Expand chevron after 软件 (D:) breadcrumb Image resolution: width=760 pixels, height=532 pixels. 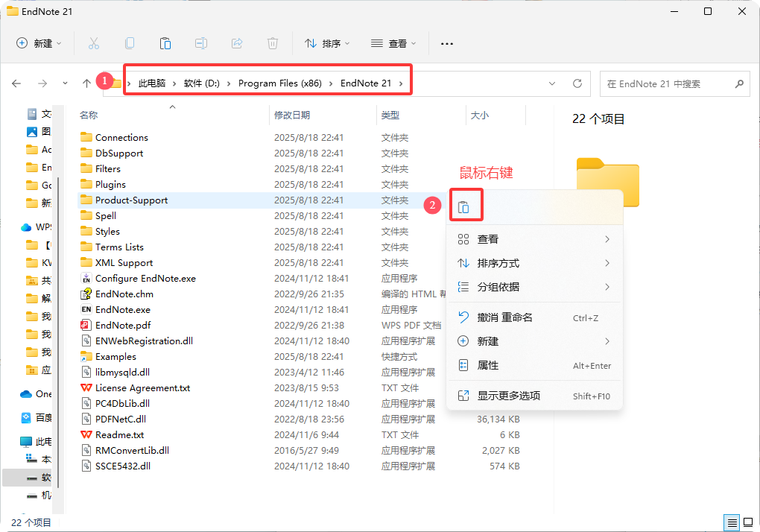(x=229, y=83)
